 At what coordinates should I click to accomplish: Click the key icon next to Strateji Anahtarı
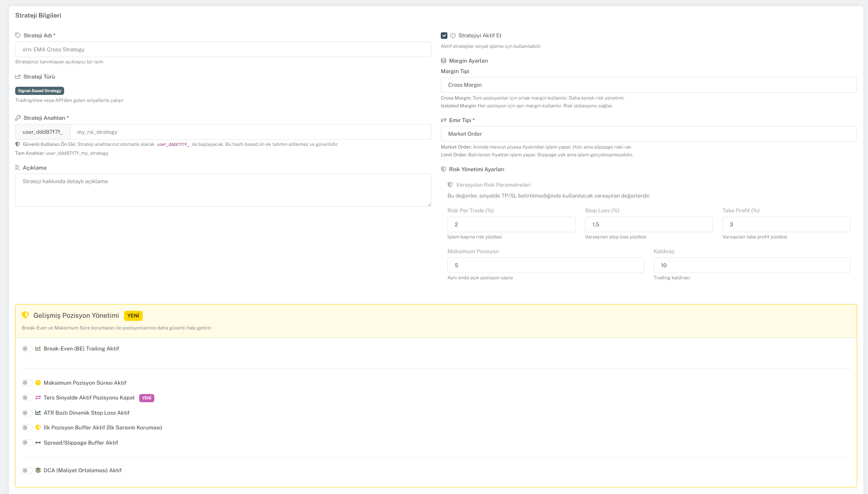click(18, 118)
